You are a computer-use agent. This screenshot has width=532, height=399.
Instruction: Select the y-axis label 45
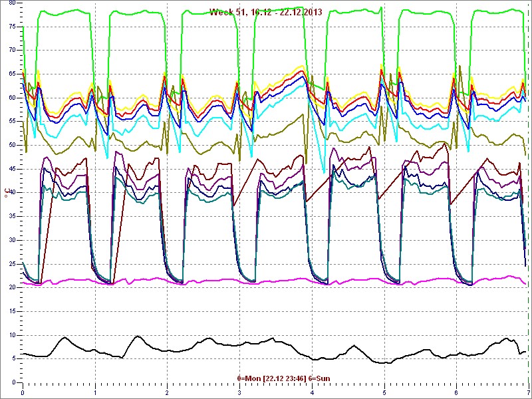[x=12, y=169]
